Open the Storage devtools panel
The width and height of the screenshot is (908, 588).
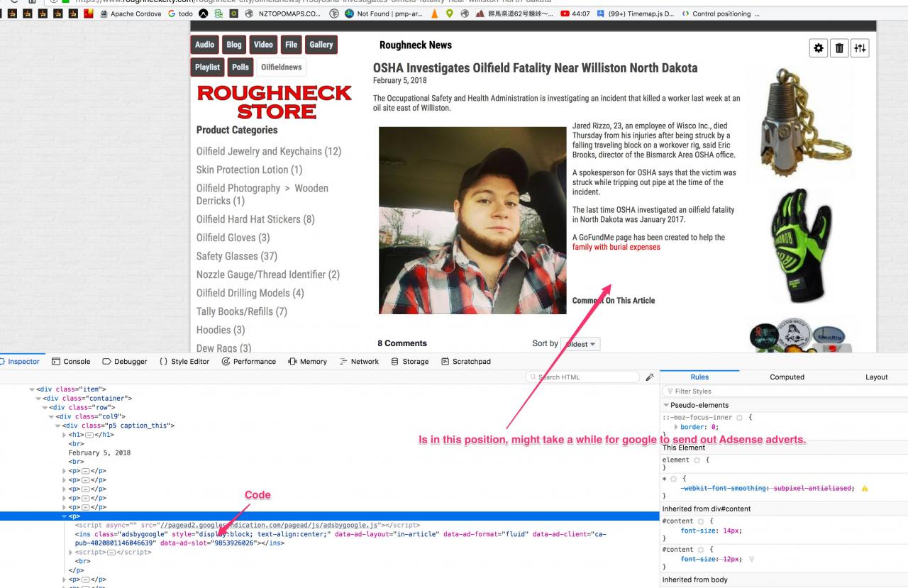point(410,361)
